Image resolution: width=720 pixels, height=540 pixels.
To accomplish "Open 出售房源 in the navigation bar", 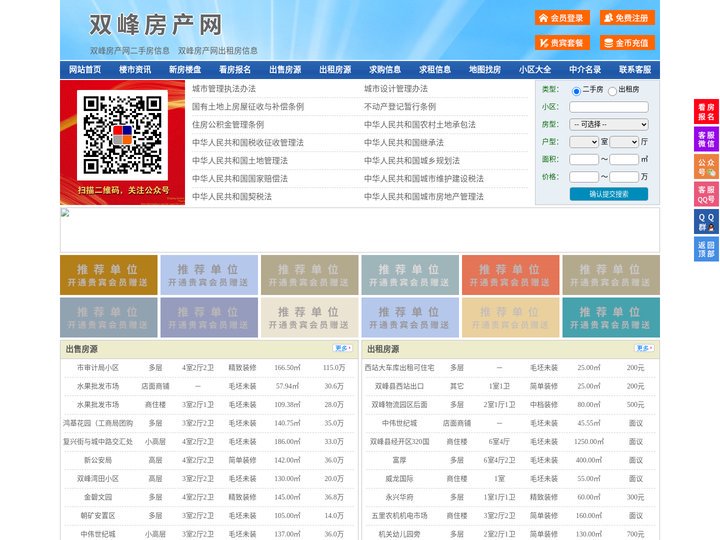I will (x=285, y=70).
